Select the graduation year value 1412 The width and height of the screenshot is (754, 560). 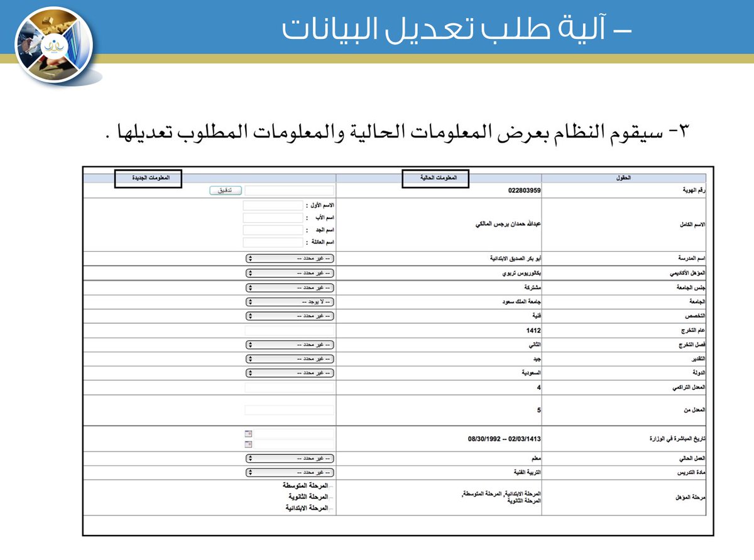(534, 330)
